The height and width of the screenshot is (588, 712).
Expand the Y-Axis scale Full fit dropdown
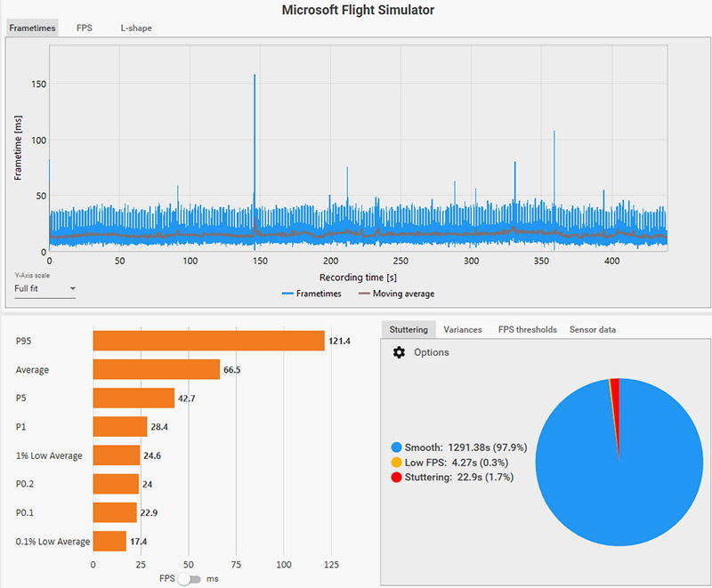point(45,288)
